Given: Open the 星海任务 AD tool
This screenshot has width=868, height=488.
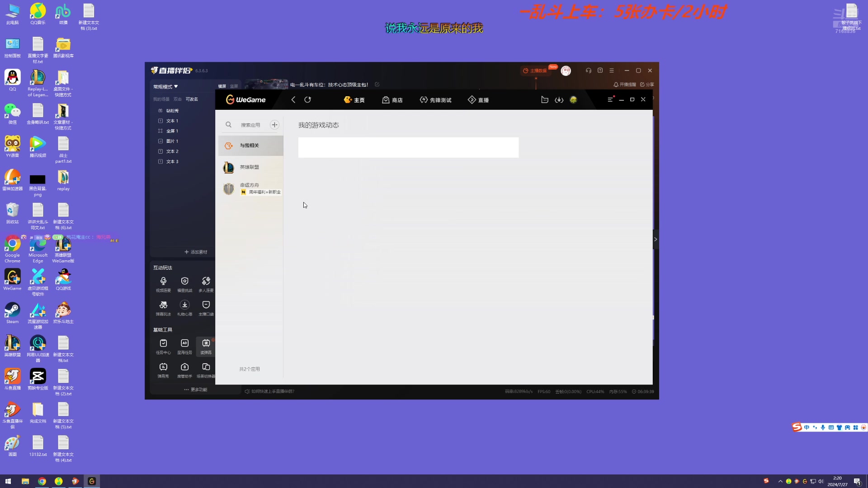Looking at the screenshot, I should coord(184,347).
